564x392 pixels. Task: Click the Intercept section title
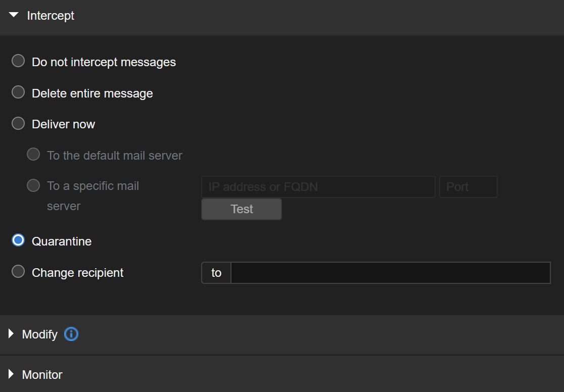pos(51,16)
